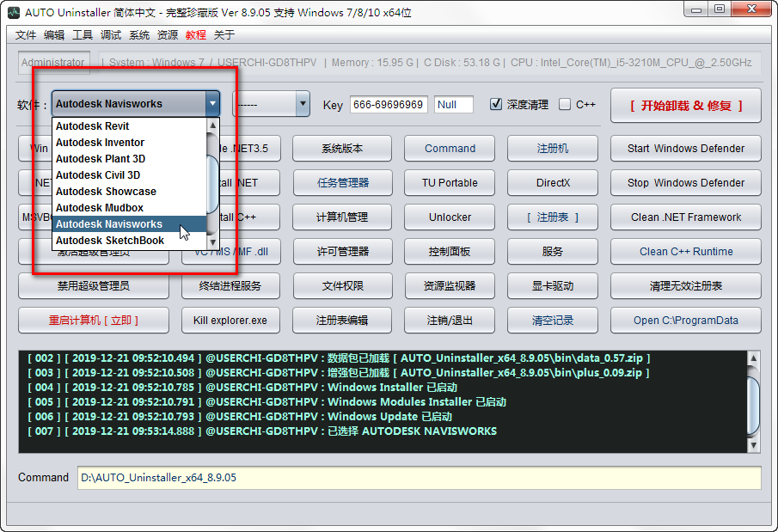Viewport: 778px width, 532px height.
Task: Pick Autodesk Showcase from the dropdown list
Action: pyautogui.click(x=129, y=192)
